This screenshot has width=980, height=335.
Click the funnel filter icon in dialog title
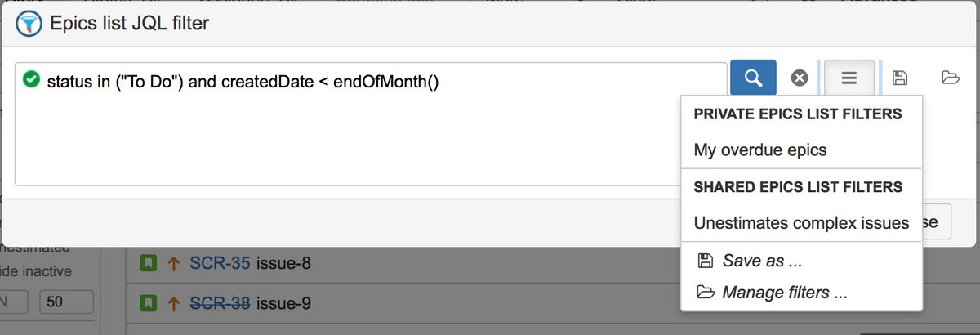click(x=29, y=24)
